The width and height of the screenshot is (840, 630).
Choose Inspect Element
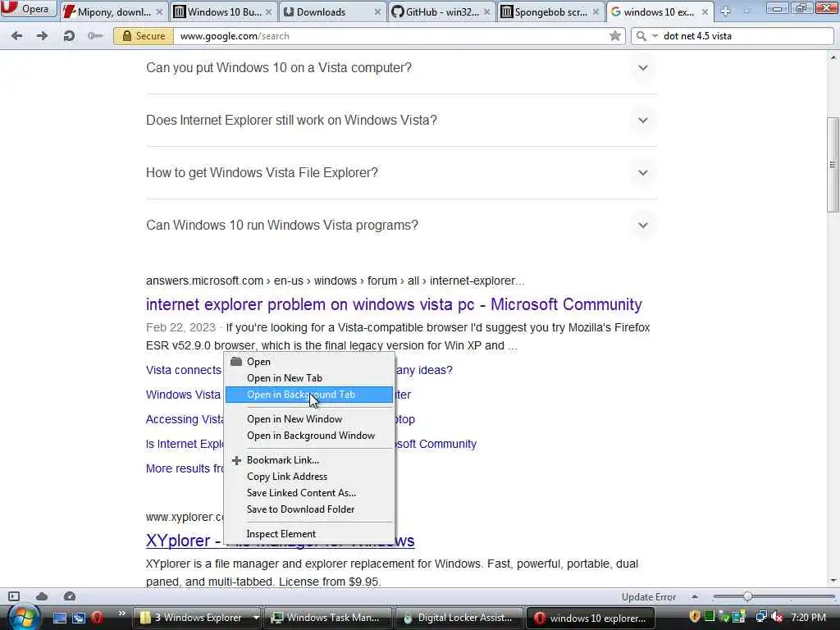click(308, 534)
